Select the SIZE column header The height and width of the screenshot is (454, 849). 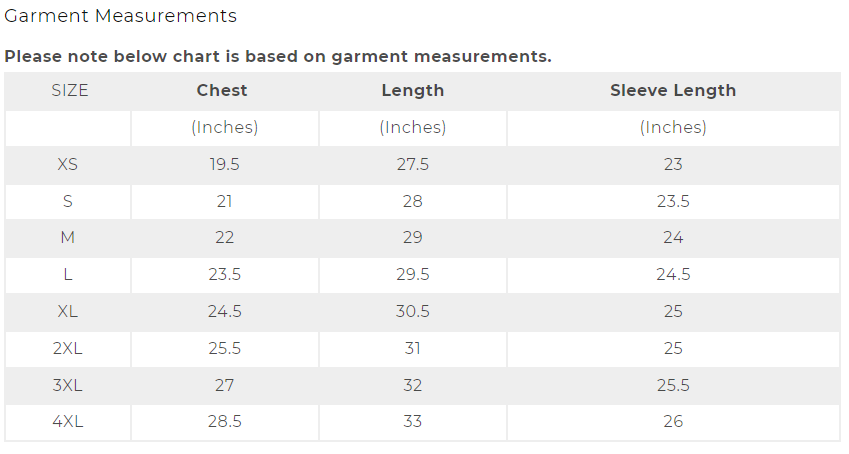coord(69,90)
